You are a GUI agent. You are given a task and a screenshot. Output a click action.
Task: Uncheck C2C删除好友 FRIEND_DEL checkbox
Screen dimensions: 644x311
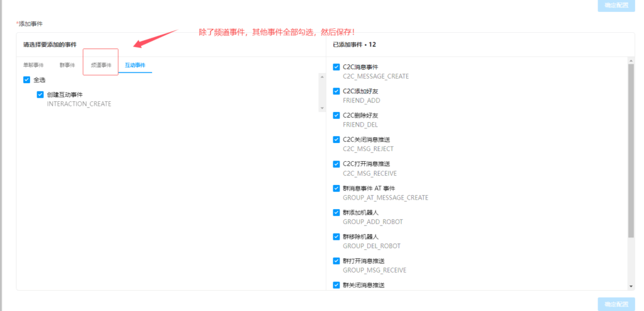click(x=336, y=116)
